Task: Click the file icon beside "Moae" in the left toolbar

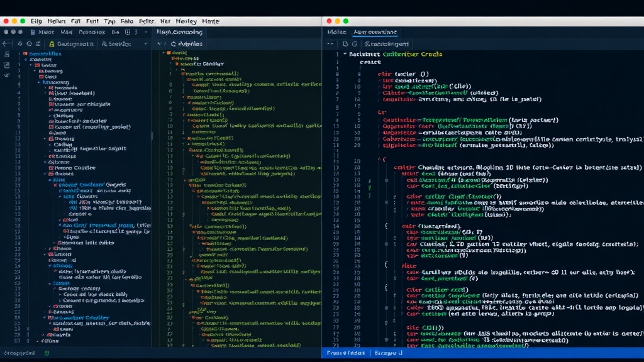Action: pyautogui.click(x=33, y=32)
